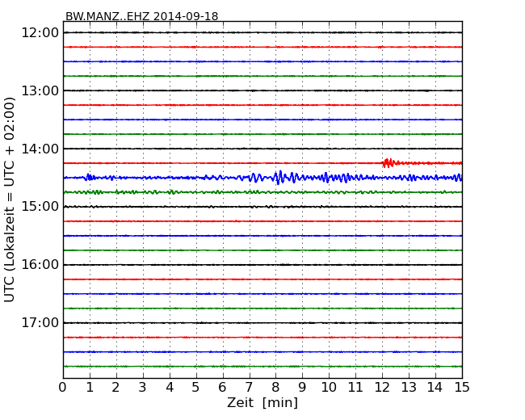The height and width of the screenshot is (420, 525).
Task: Click the black trace at 12:00
Action: tap(262, 32)
